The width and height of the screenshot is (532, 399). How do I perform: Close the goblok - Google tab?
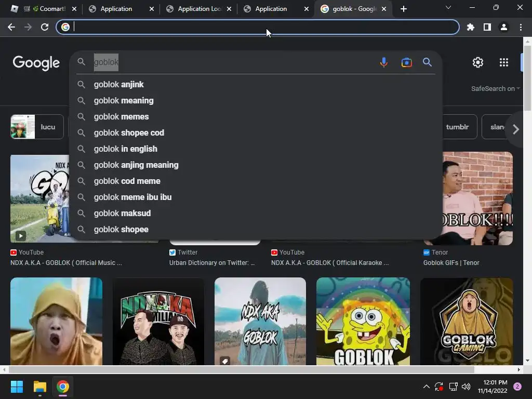coord(384,9)
